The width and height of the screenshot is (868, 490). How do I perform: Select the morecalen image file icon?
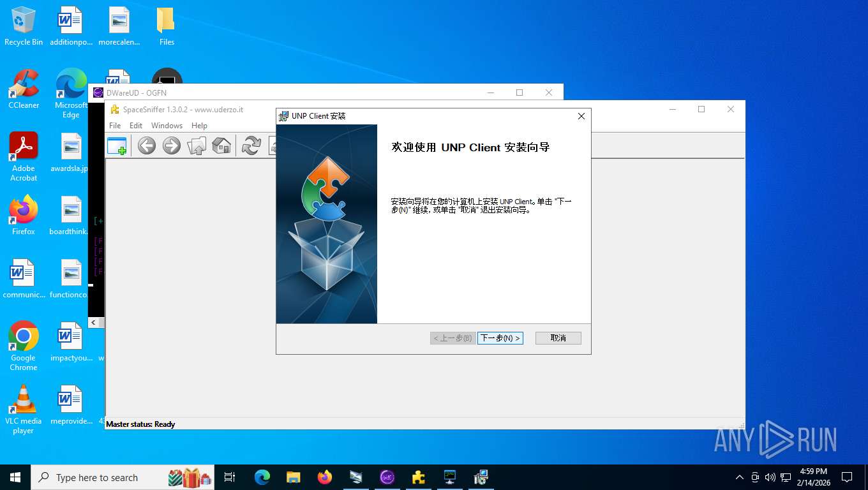pyautogui.click(x=119, y=27)
